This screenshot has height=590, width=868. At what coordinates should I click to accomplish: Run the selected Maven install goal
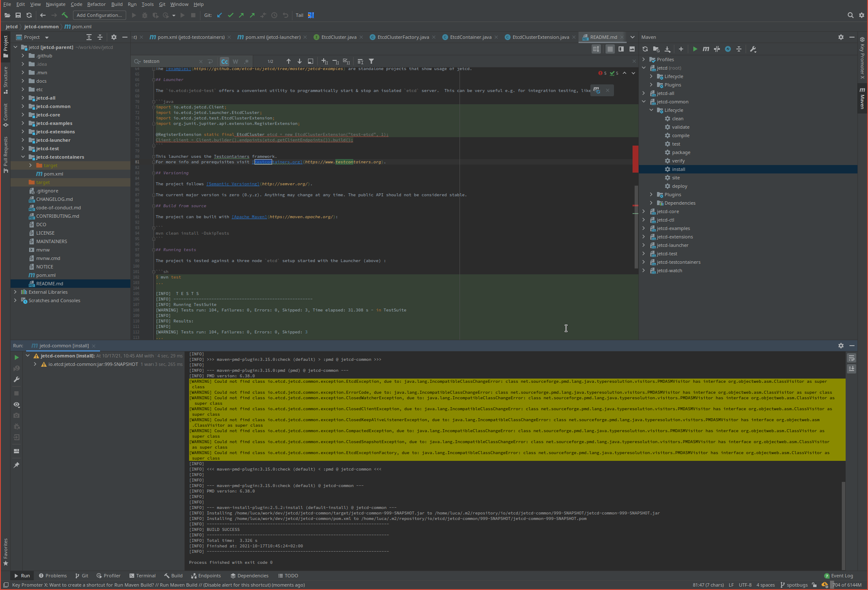coord(695,49)
